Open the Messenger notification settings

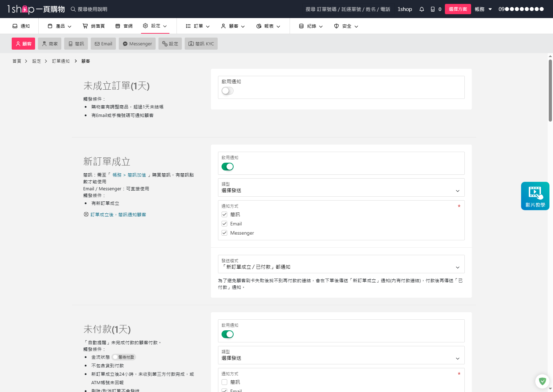(137, 43)
